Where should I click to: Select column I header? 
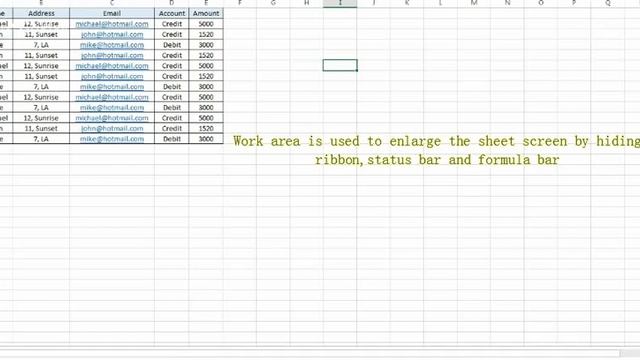tap(340, 3)
